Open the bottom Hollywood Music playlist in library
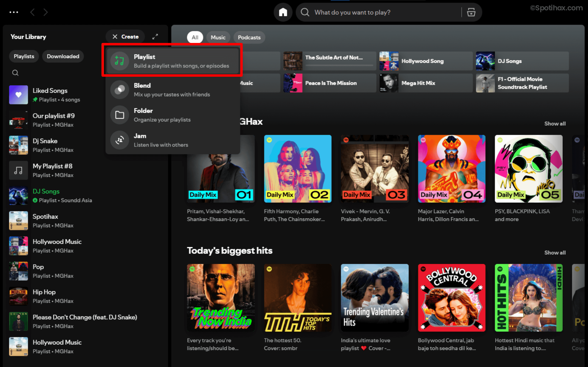 click(85, 347)
